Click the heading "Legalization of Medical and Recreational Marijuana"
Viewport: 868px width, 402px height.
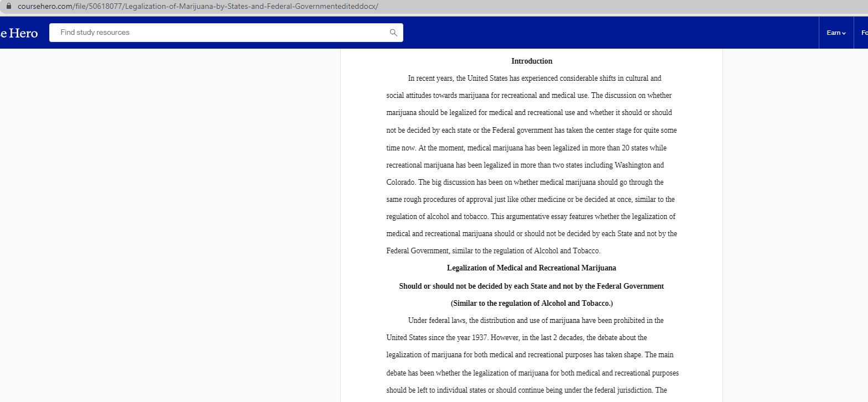[x=532, y=268]
